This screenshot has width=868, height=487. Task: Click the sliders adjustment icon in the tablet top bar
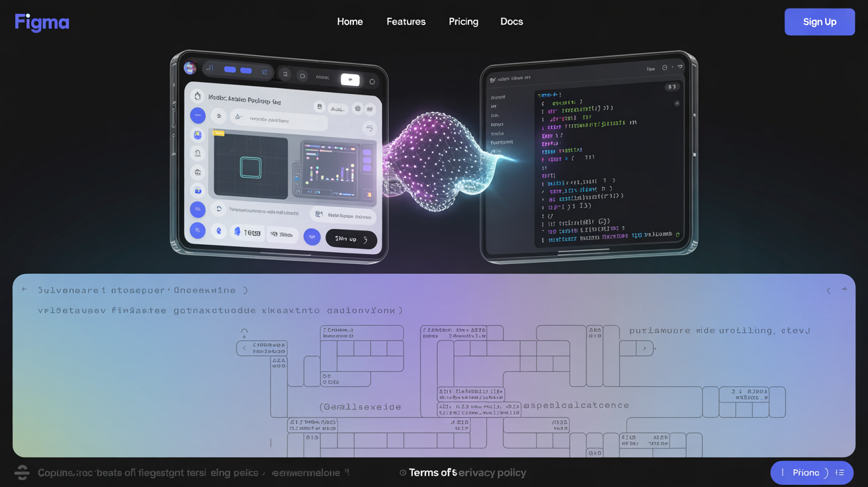[x=265, y=72]
